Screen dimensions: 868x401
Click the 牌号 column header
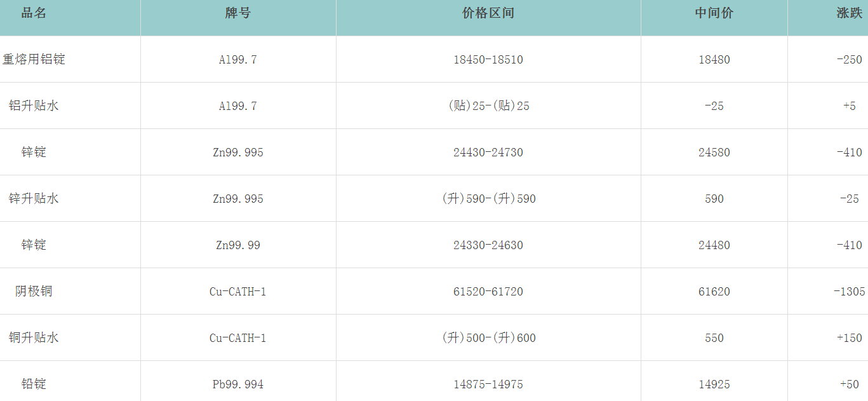coord(238,13)
